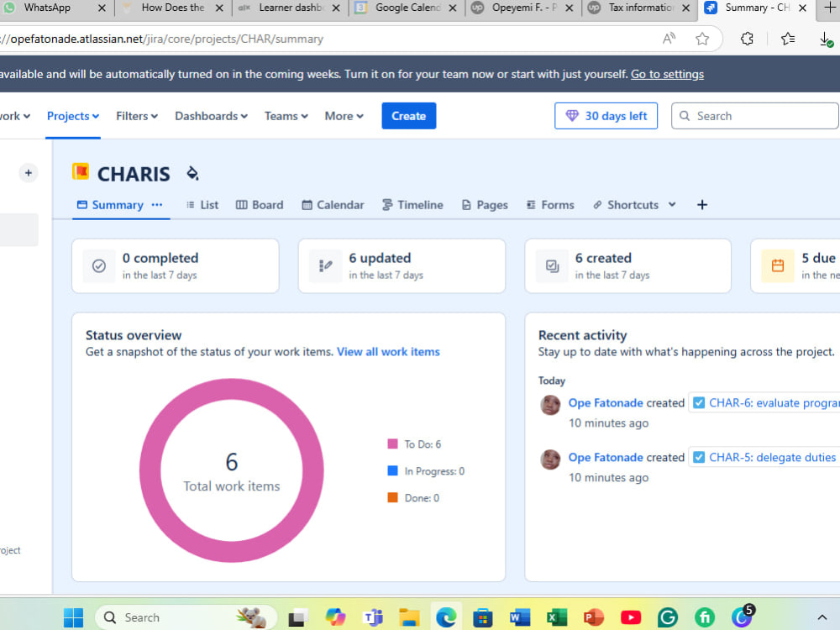The image size is (840, 630).
Task: Open browser downloads icon
Action: coord(826,39)
